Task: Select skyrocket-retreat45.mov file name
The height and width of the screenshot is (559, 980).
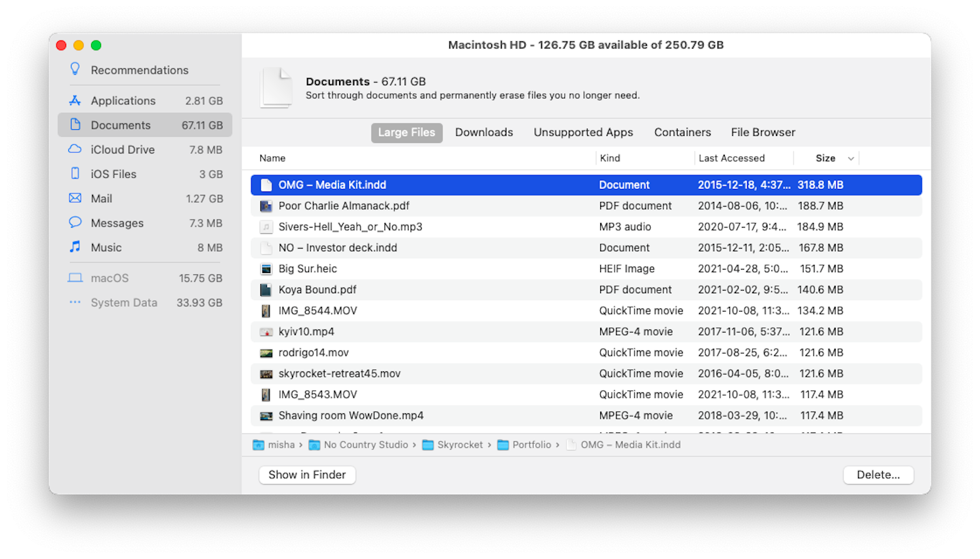Action: tap(339, 374)
